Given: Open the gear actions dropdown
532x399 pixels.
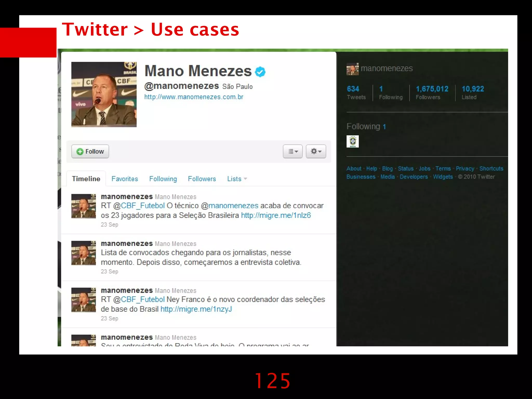Looking at the screenshot, I should coord(316,151).
